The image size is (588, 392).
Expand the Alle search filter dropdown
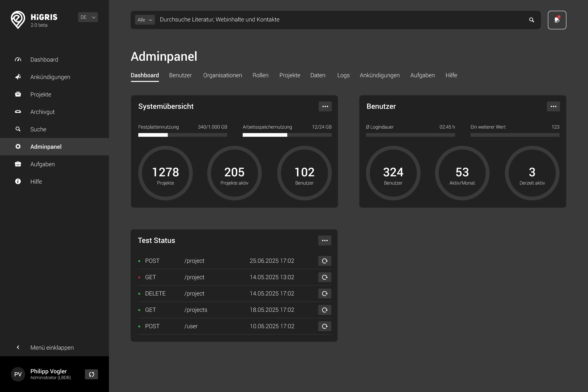click(x=145, y=20)
